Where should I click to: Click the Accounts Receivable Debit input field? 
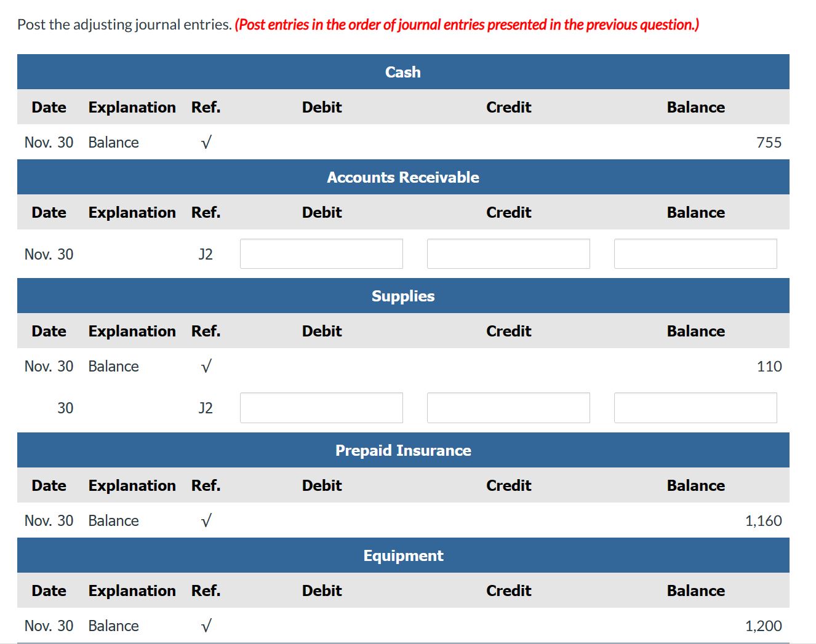pyautogui.click(x=321, y=254)
